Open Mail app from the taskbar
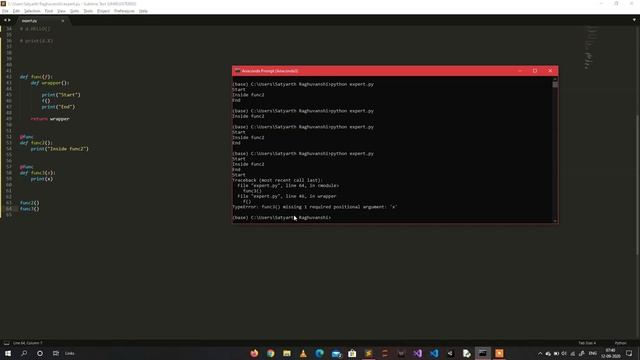Viewport: 640px width, 360px height. tap(336, 353)
